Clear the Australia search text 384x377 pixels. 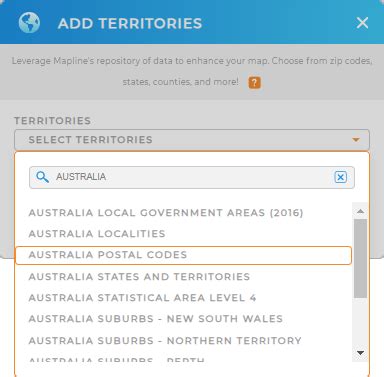point(340,177)
